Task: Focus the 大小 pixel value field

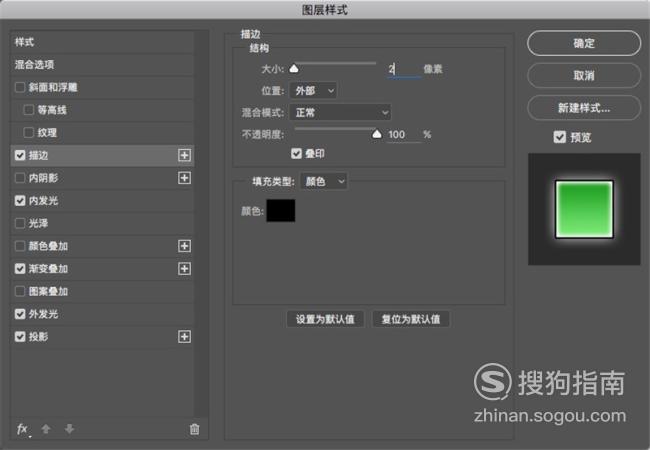Action: click(404, 69)
